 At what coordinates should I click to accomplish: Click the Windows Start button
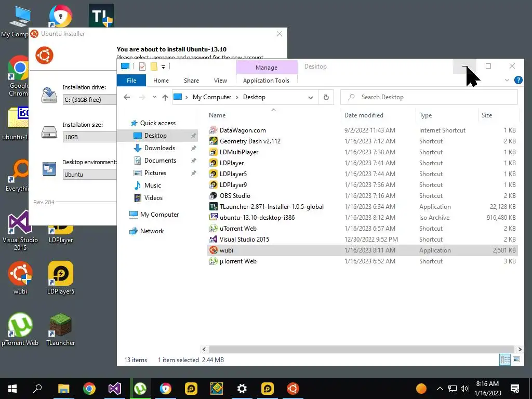pyautogui.click(x=12, y=389)
